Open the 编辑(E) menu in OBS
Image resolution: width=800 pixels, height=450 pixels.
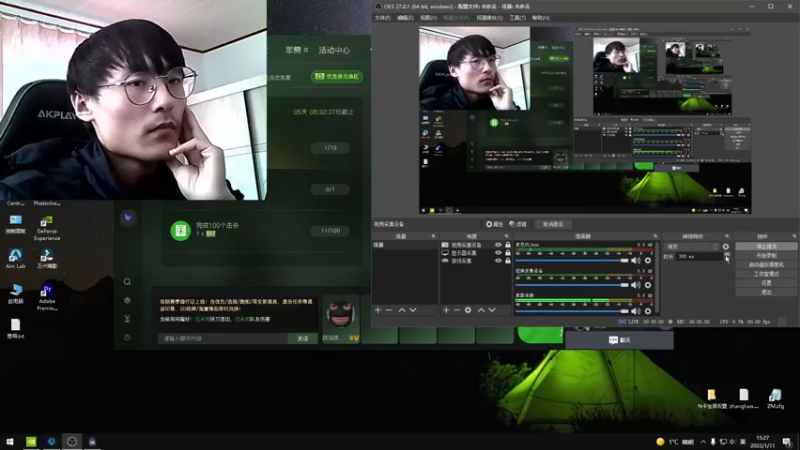[x=405, y=18]
